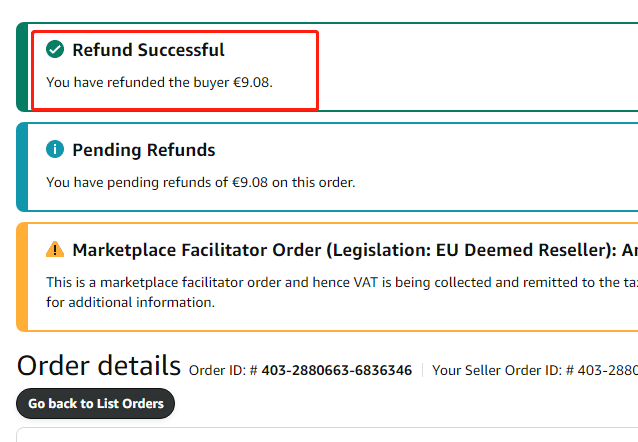Click the Order details page heading
The image size is (638, 442).
tap(99, 366)
